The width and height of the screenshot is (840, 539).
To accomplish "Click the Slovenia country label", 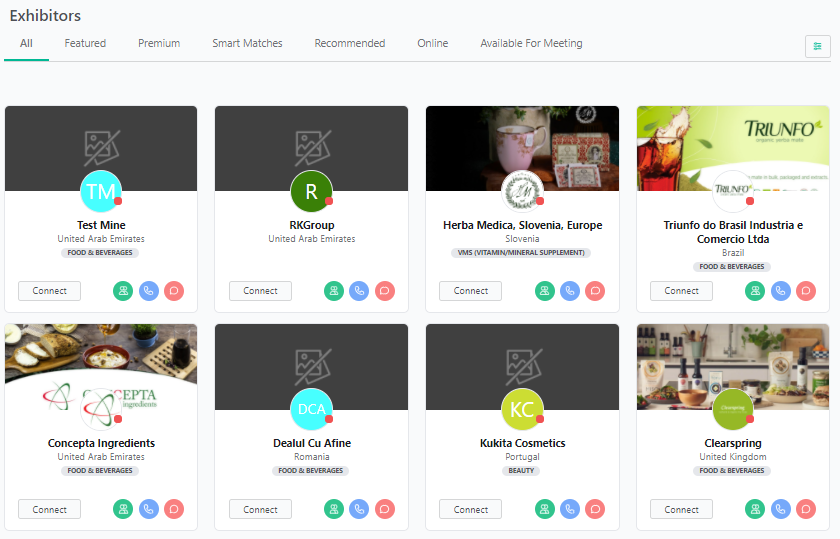I will coord(522,238).
